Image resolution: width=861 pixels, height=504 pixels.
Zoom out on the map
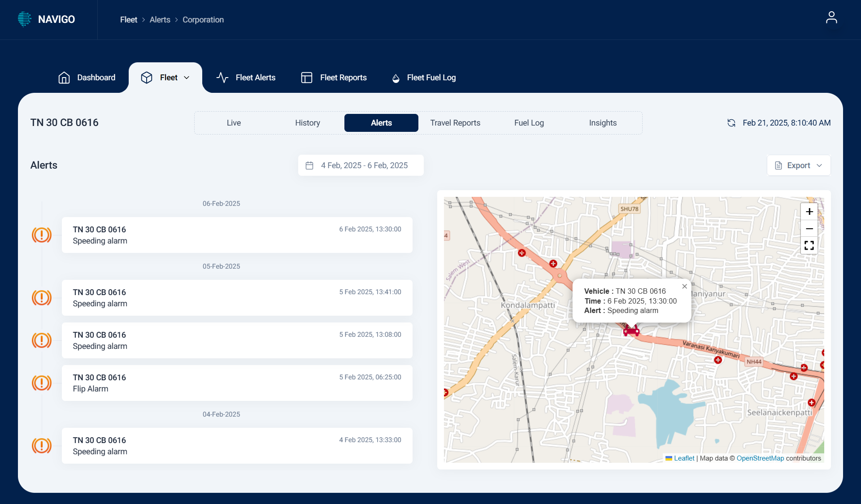(x=809, y=229)
